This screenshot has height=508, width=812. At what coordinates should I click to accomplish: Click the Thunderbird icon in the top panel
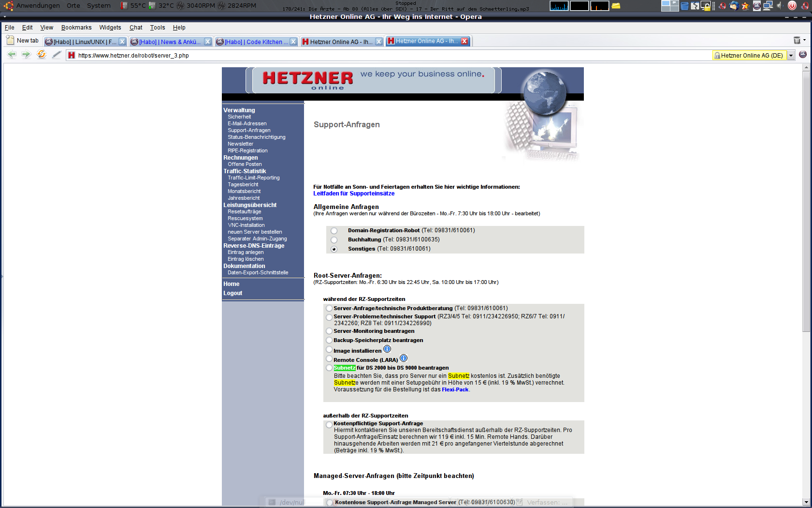click(734, 6)
